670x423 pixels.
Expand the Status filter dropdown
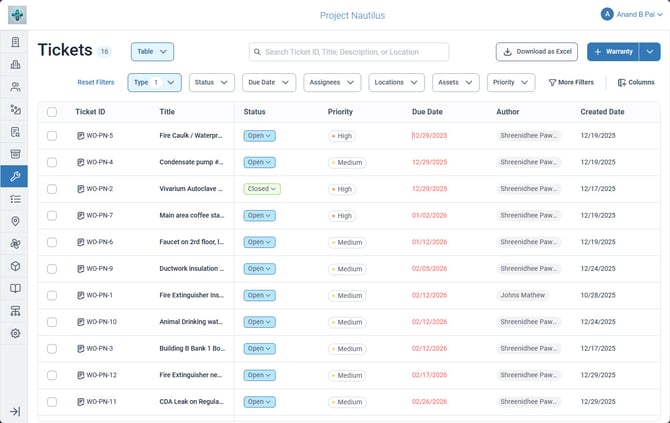212,82
